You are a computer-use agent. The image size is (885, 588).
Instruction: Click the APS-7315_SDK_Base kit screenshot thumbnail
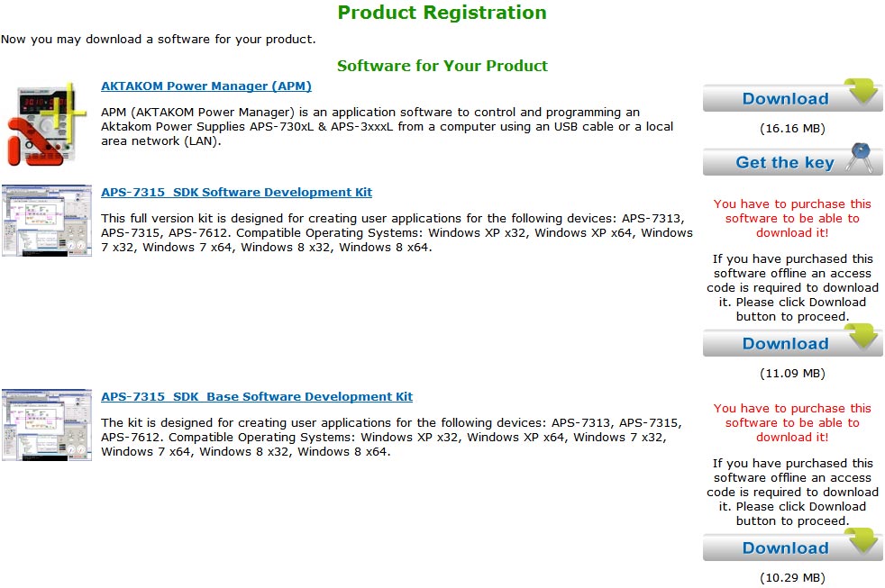(x=47, y=425)
